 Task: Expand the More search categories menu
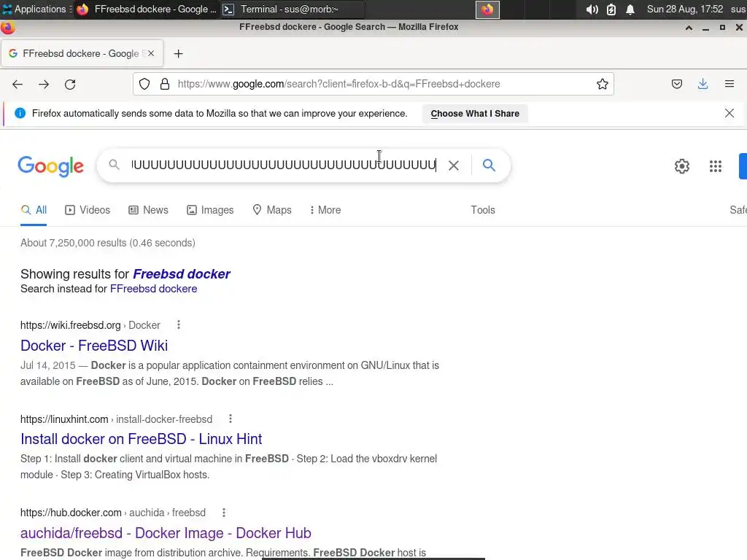pos(325,210)
